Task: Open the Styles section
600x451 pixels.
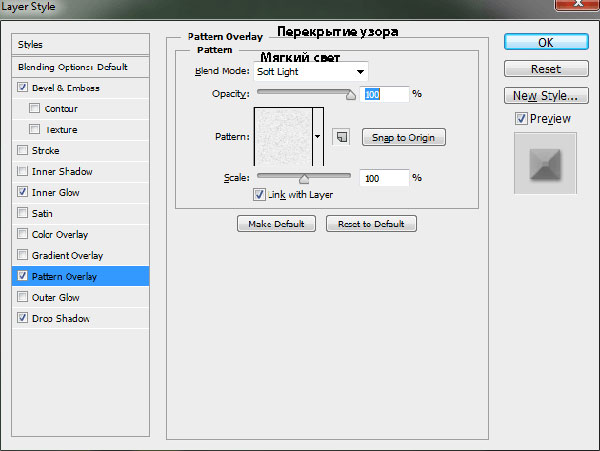Action: (80, 44)
